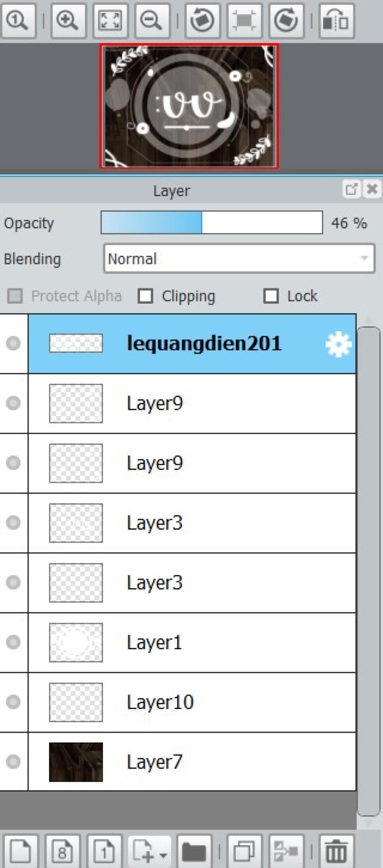
Task: Click the zoom in magnifier icon
Action: pos(68,21)
